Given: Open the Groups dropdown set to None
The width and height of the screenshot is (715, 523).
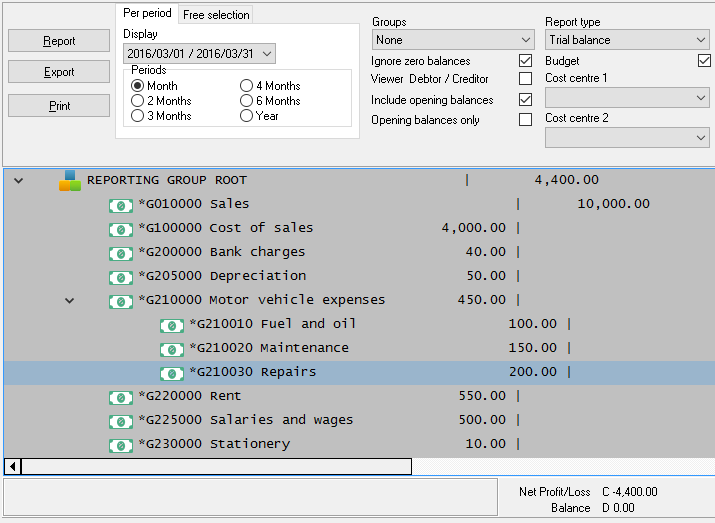Looking at the screenshot, I should [x=453, y=40].
